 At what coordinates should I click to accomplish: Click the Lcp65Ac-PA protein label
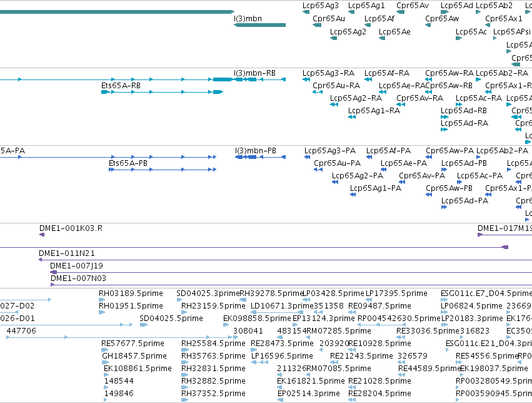(479, 176)
